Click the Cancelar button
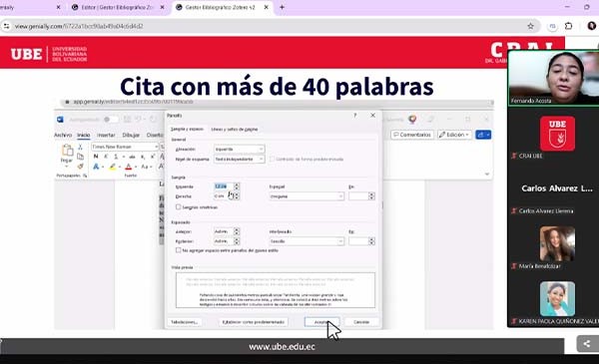The width and height of the screenshot is (599, 364). [361, 322]
